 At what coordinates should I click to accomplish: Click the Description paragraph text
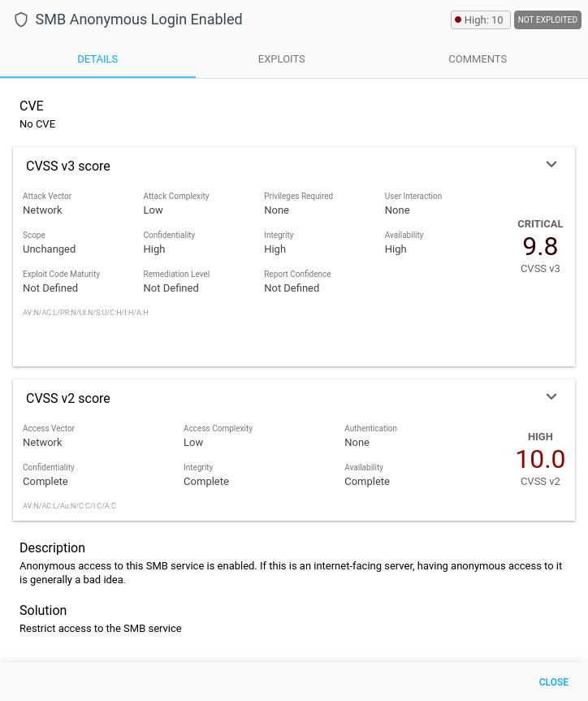[291, 573]
